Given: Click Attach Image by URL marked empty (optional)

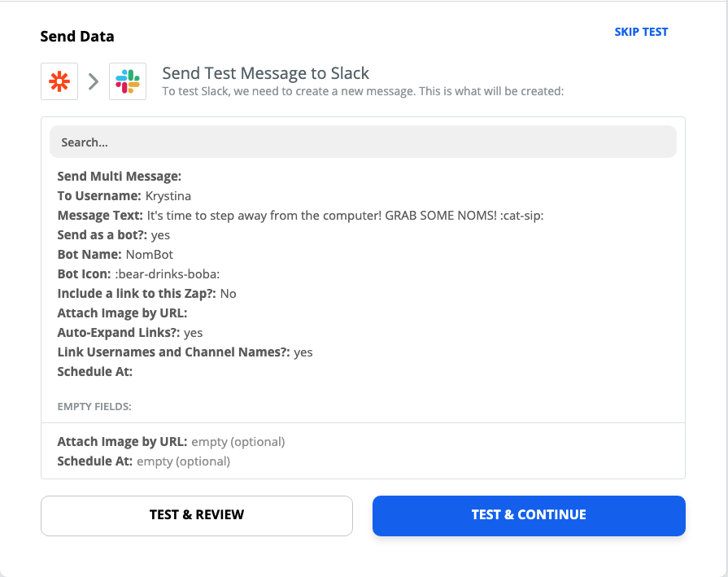Looking at the screenshot, I should pyautogui.click(x=171, y=442).
